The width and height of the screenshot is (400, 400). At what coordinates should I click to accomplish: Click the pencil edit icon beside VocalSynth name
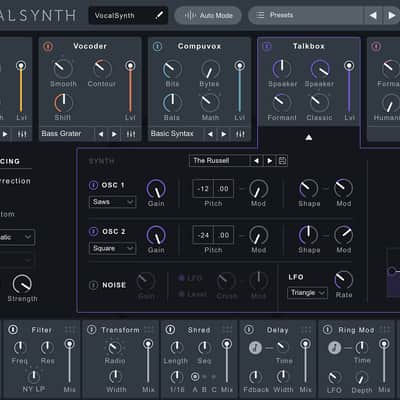coord(159,15)
